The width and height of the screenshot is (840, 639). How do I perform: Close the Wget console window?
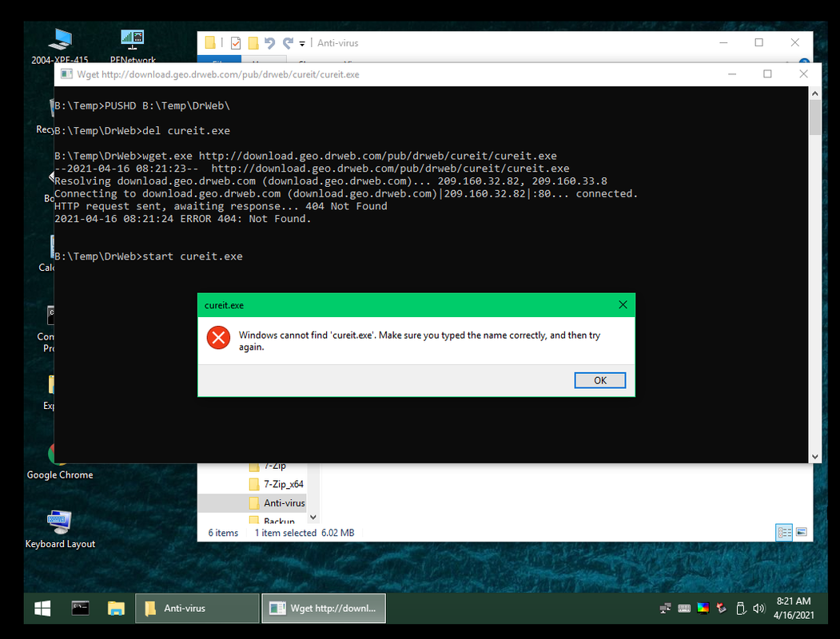pos(803,73)
